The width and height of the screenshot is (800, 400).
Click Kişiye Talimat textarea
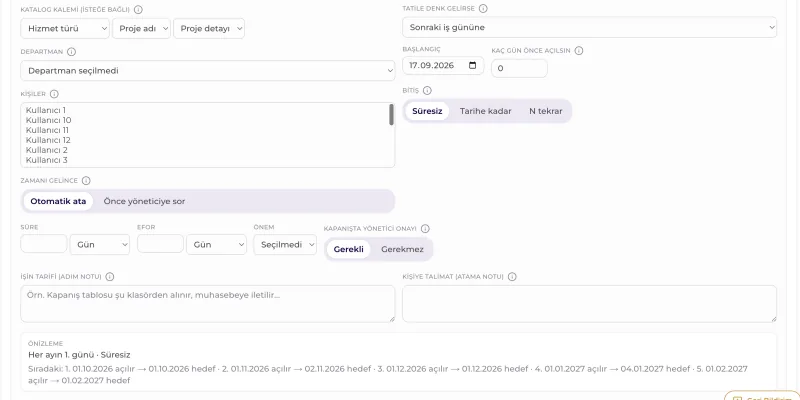click(x=589, y=304)
